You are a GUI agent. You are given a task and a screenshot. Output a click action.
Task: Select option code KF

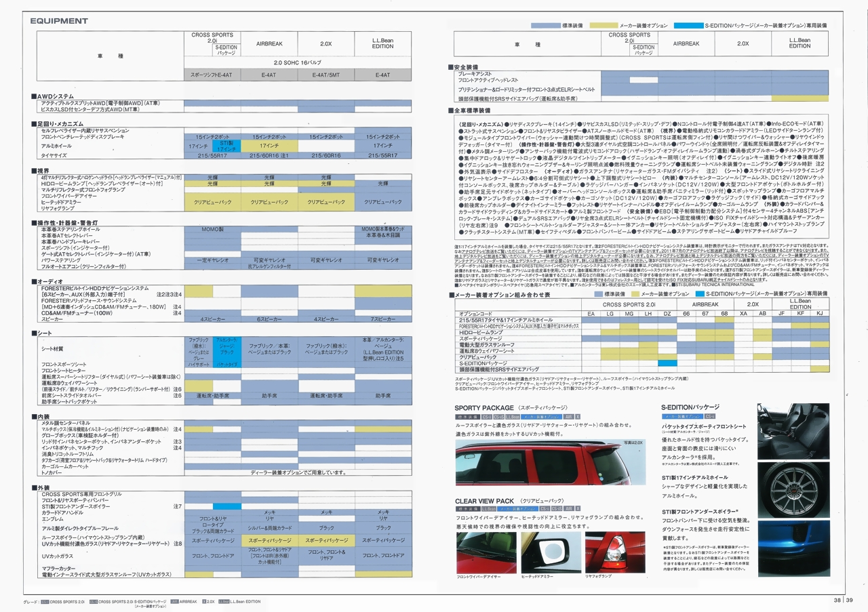click(800, 314)
